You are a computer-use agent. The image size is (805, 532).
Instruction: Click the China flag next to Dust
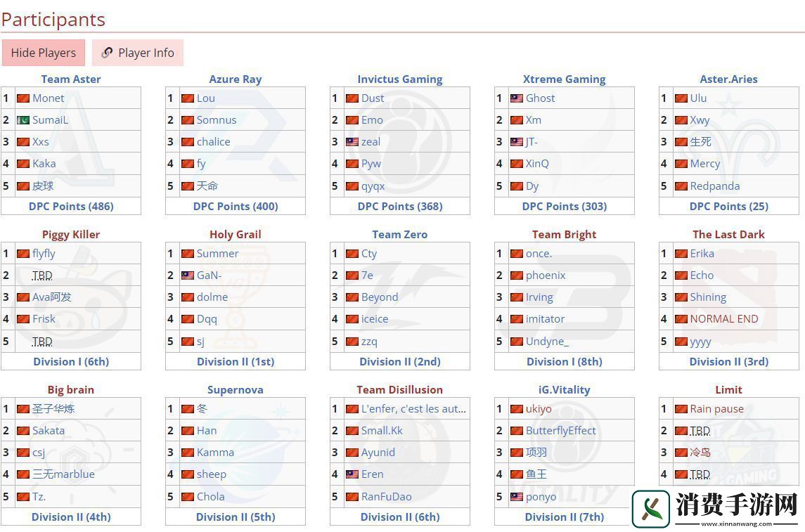point(352,98)
